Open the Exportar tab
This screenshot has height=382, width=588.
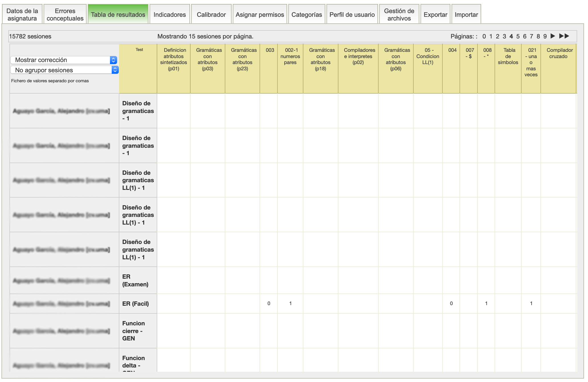tap(435, 15)
